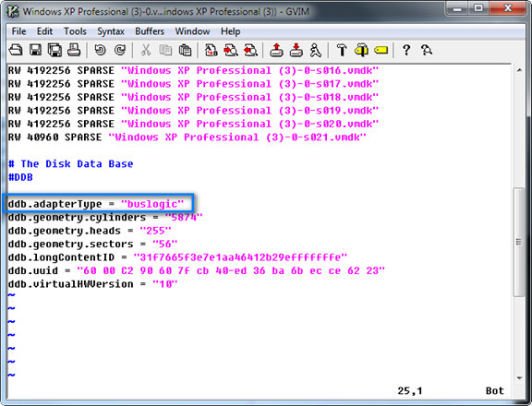Click the scrollbar down arrow
The width and height of the screenshot is (532, 406).
[x=519, y=378]
